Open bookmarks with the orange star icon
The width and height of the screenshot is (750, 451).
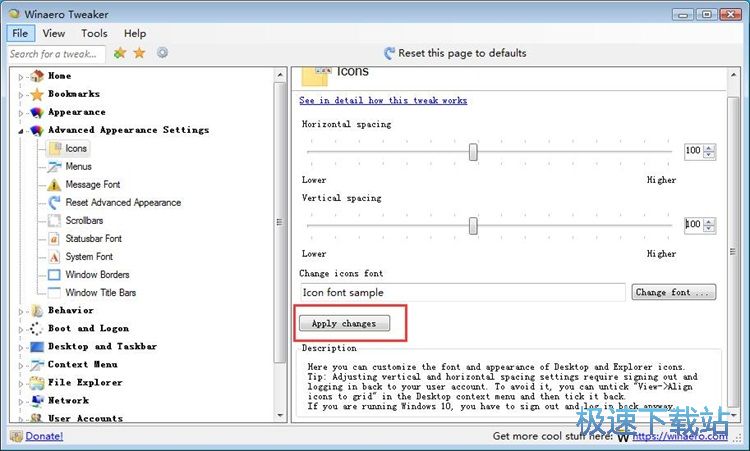tap(139, 53)
